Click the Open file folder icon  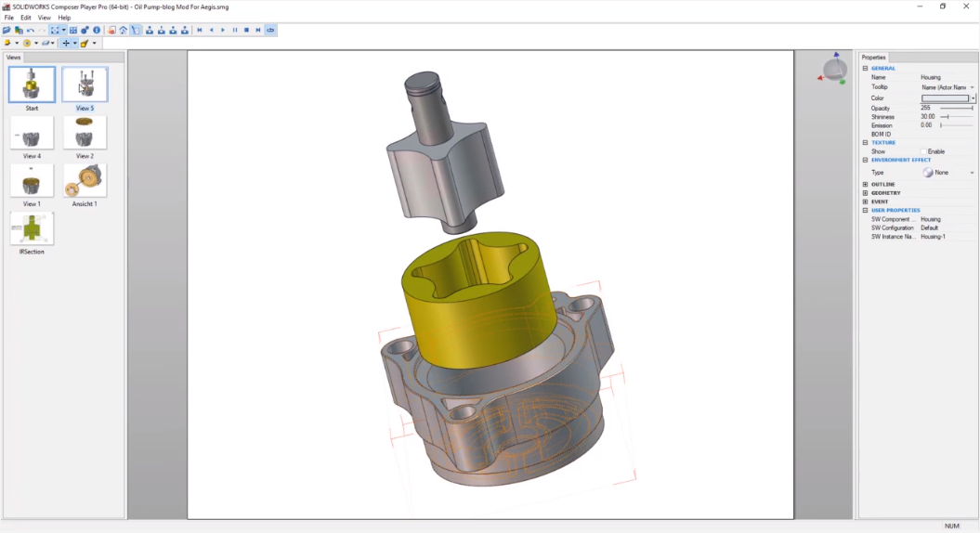[x=7, y=31]
